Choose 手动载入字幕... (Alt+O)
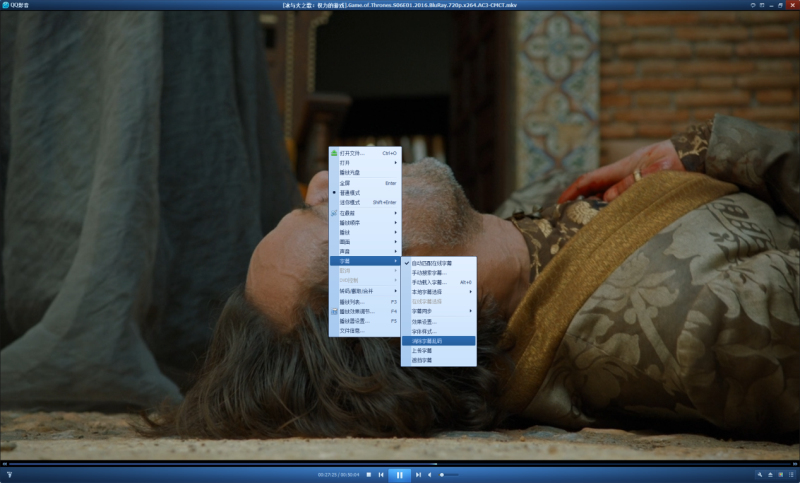 tap(439, 282)
